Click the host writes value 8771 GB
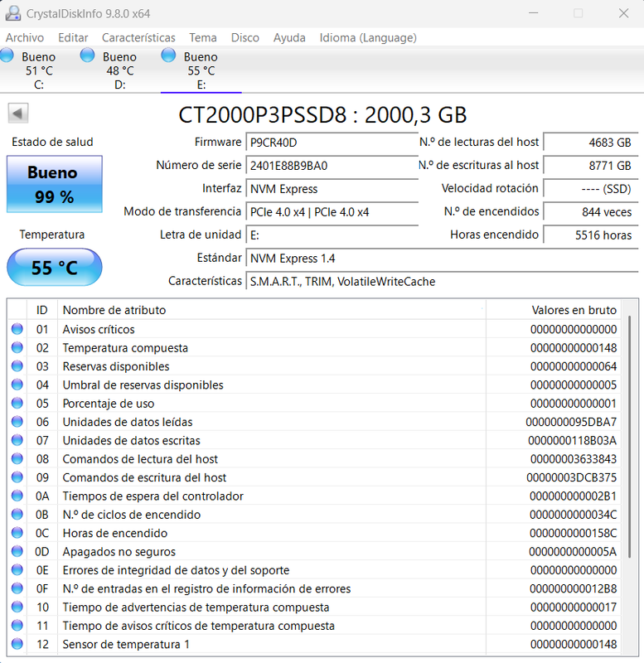 pyautogui.click(x=591, y=165)
